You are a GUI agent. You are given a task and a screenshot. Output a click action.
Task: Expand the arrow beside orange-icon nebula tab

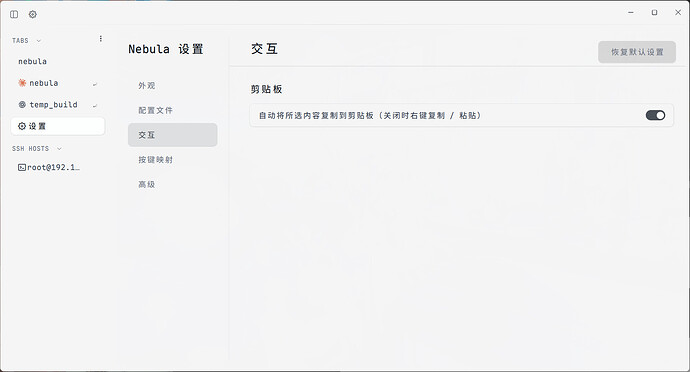point(95,84)
